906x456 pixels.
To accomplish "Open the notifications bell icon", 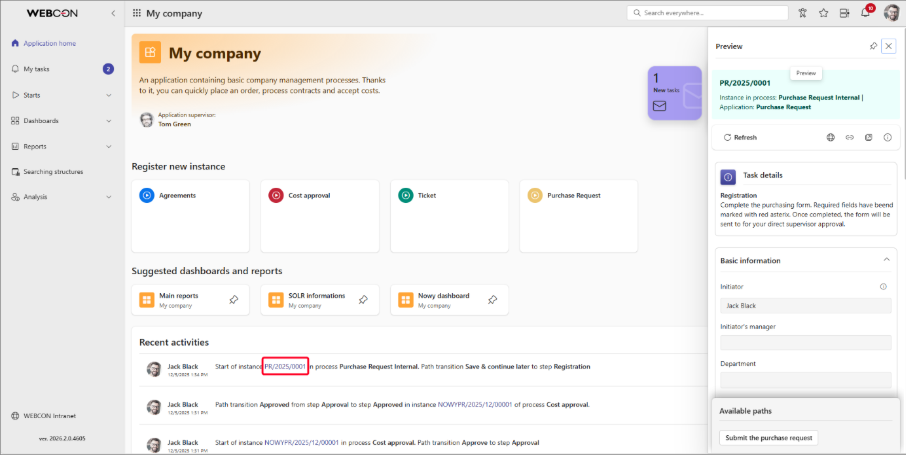I will pyautogui.click(x=866, y=13).
